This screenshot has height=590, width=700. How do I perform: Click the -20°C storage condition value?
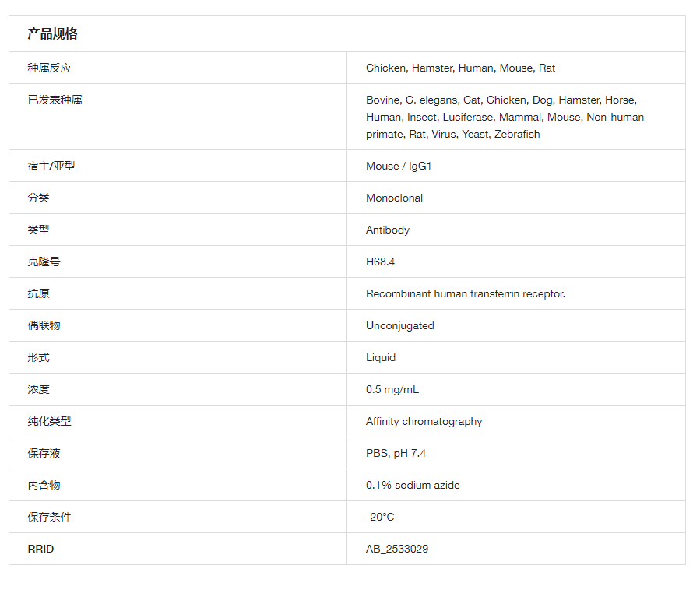point(380,518)
